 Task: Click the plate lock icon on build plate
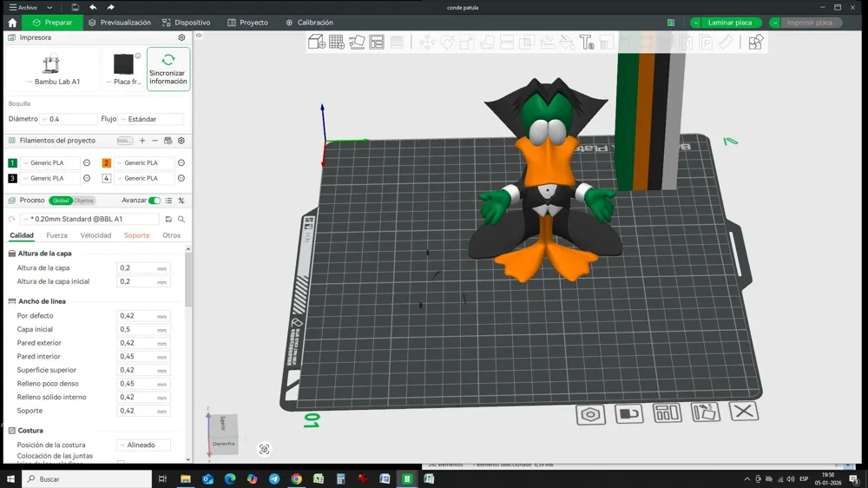(x=628, y=413)
